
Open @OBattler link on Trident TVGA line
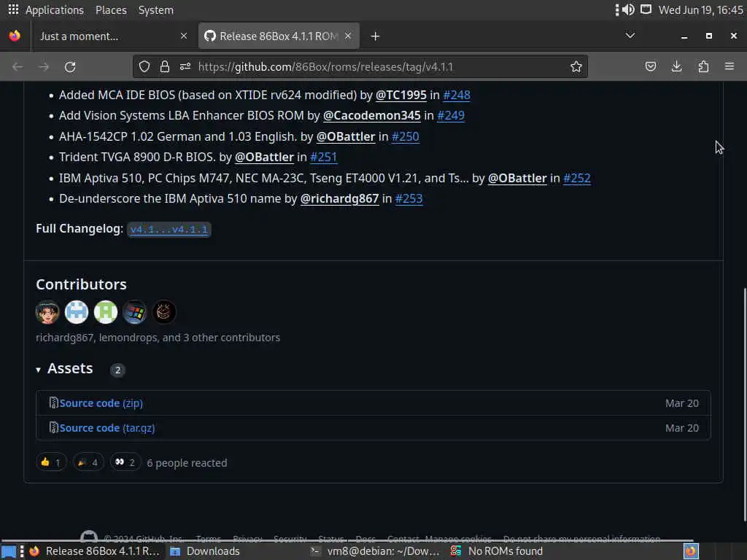tap(264, 157)
